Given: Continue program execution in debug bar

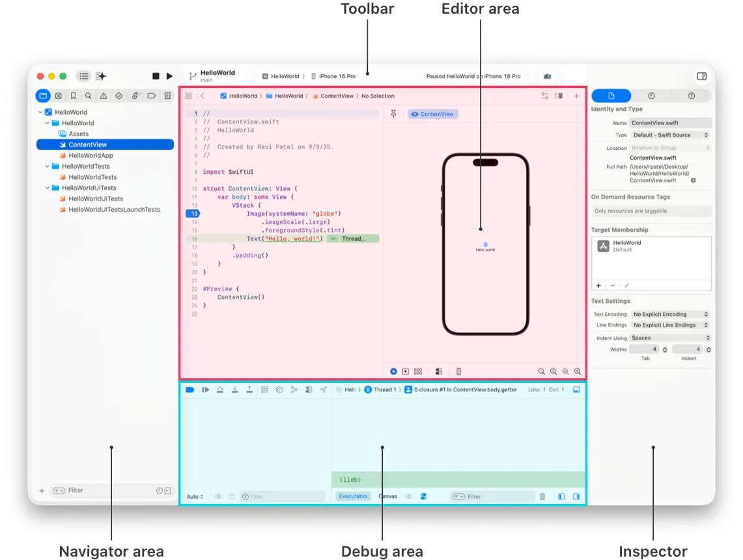Looking at the screenshot, I should 205,389.
